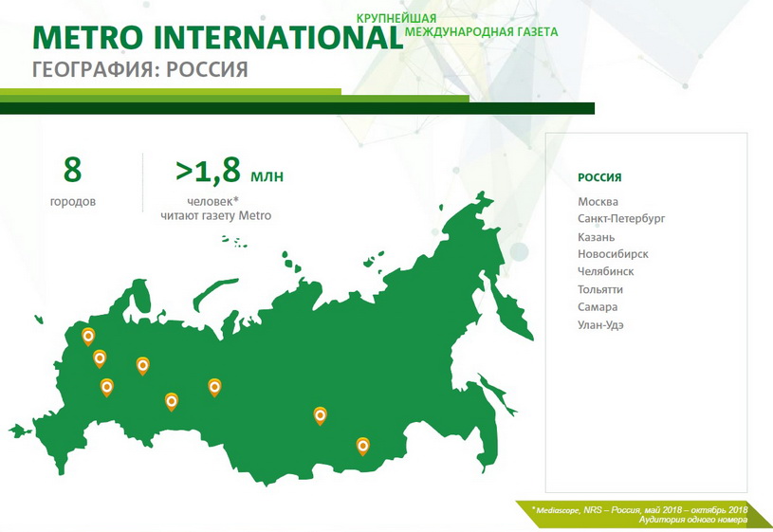The width and height of the screenshot is (773, 532).
Task: Select Тольятти in the city list
Action: (x=600, y=289)
